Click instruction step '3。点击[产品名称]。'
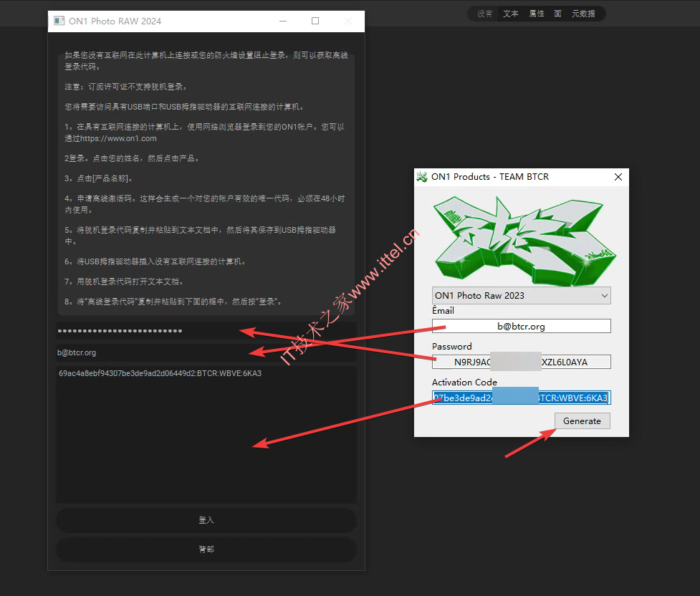Viewport: 700px width, 596px height. point(98,178)
